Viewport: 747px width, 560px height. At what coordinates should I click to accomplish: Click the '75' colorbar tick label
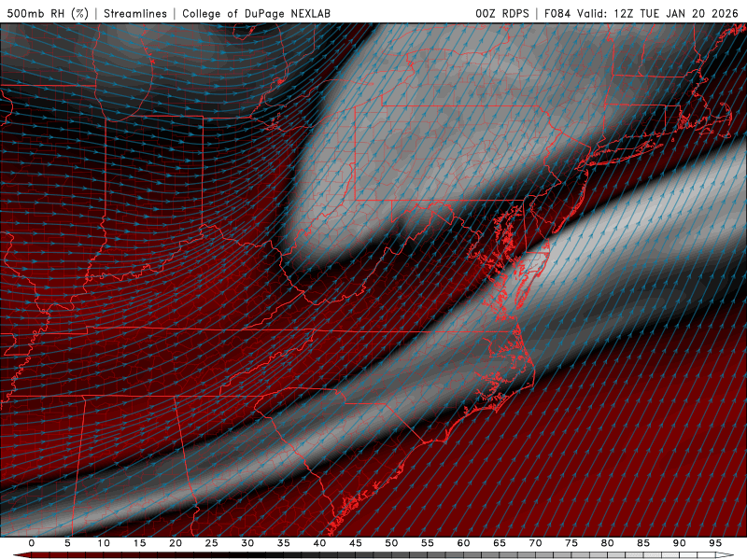point(571,543)
